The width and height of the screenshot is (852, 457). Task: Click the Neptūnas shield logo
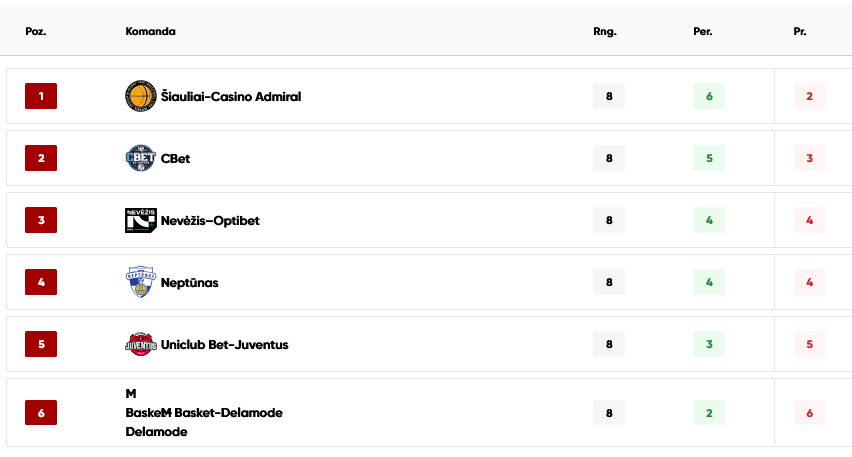(141, 282)
